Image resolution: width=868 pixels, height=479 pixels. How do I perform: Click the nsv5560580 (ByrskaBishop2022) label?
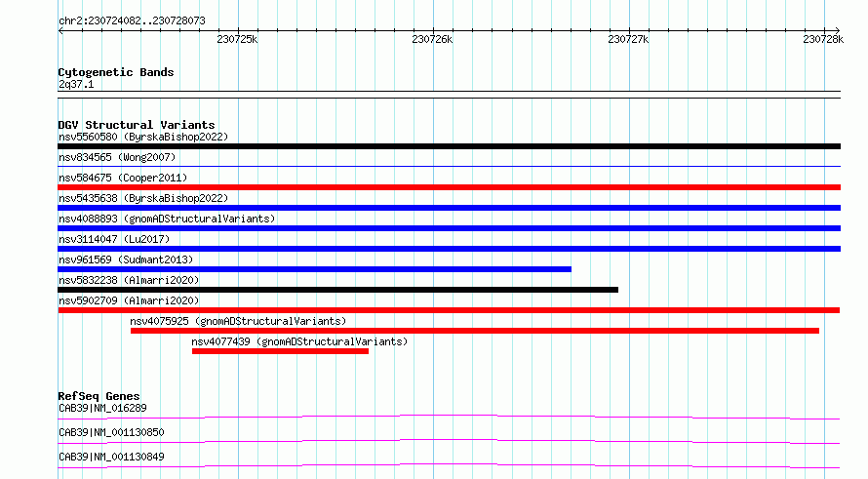click(x=143, y=137)
